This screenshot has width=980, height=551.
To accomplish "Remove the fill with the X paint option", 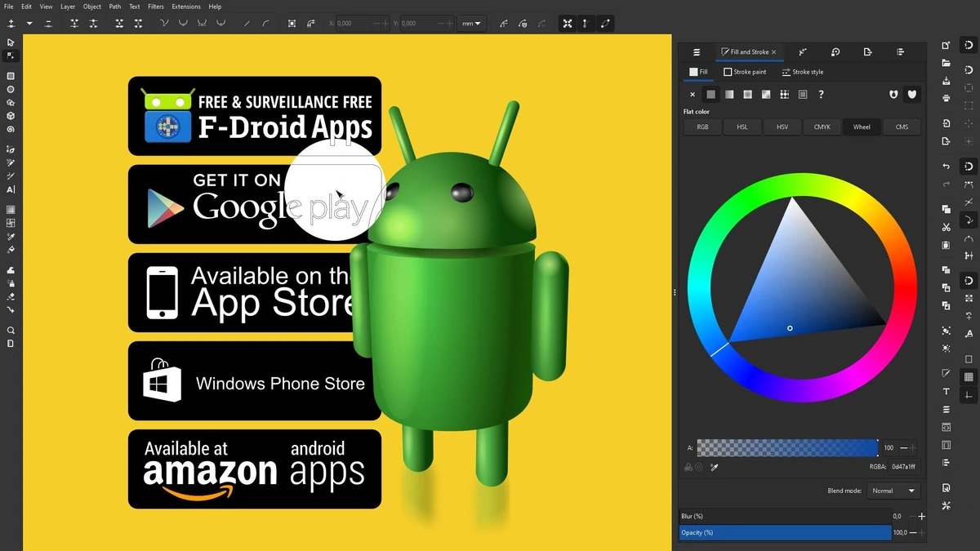I will [693, 95].
